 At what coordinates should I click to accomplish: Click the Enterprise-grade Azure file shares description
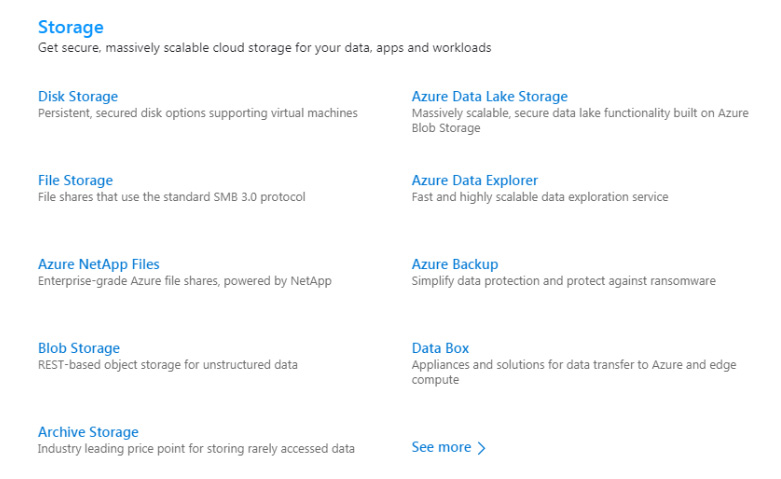click(185, 281)
